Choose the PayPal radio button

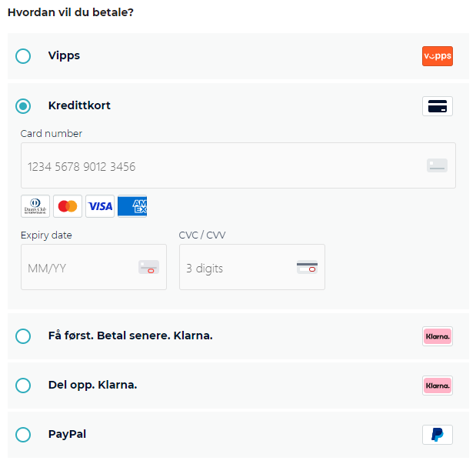point(23,435)
